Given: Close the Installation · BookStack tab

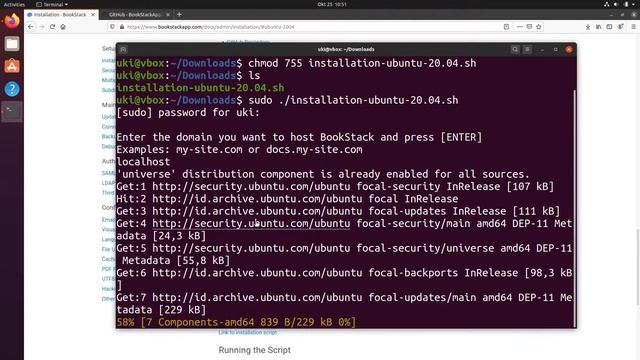Looking at the screenshot, I should click(x=93, y=14).
